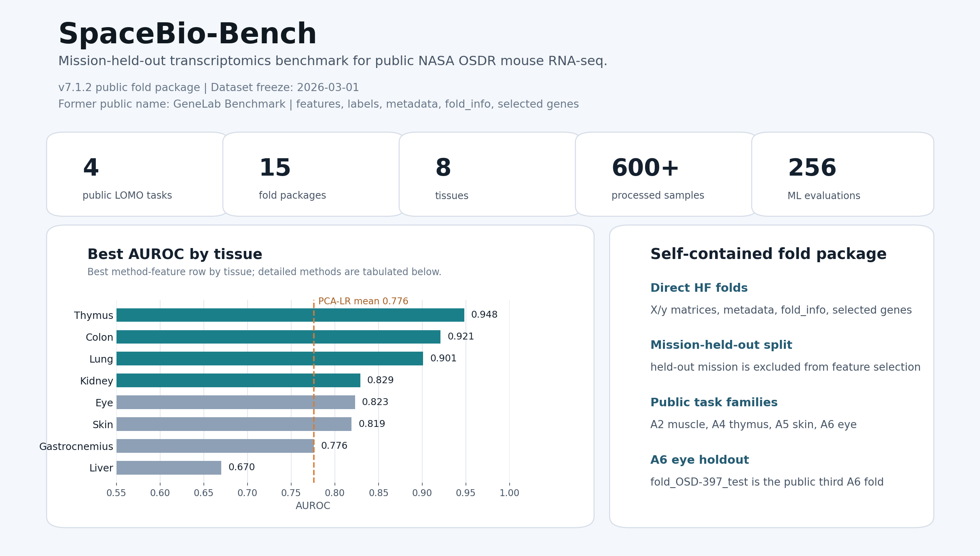Image resolution: width=980 pixels, height=556 pixels.
Task: Click the 0.823 value label
Action: pyautogui.click(x=375, y=402)
